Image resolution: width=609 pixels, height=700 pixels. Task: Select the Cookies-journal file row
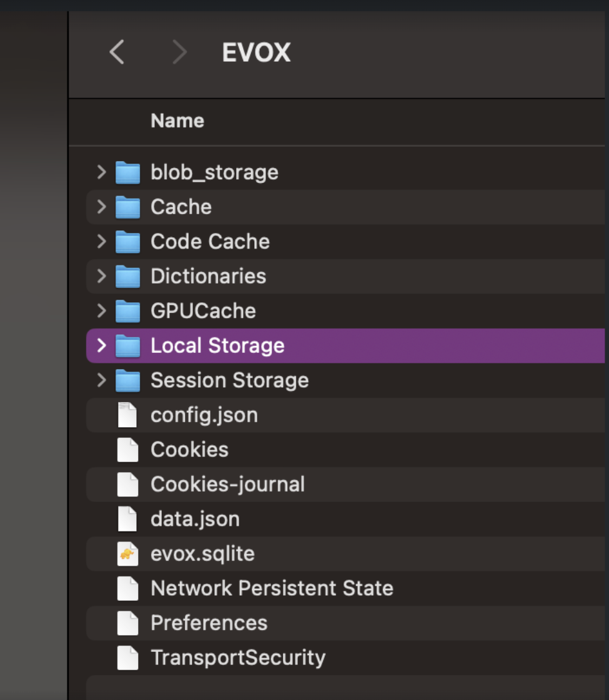[x=227, y=485]
